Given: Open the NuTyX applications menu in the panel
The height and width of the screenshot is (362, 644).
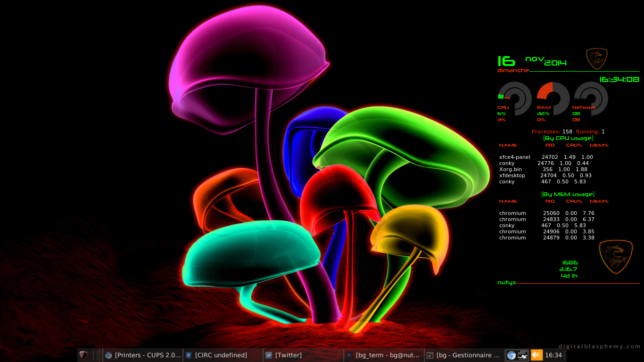Looking at the screenshot, I should (x=83, y=355).
